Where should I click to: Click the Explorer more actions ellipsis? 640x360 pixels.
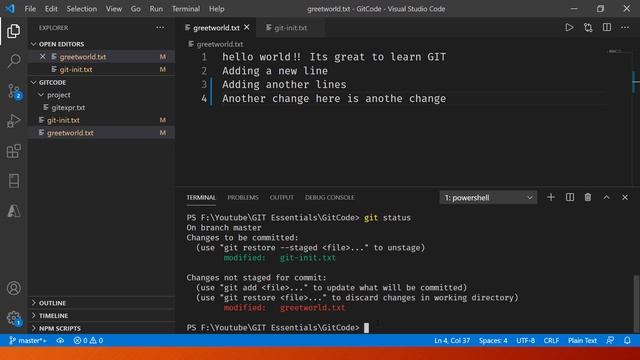pos(160,28)
